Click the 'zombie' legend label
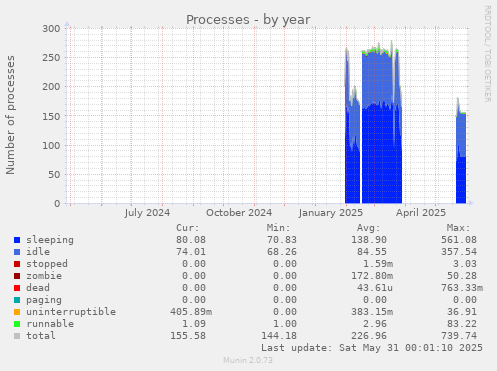The width and height of the screenshot is (497, 371). [44, 276]
